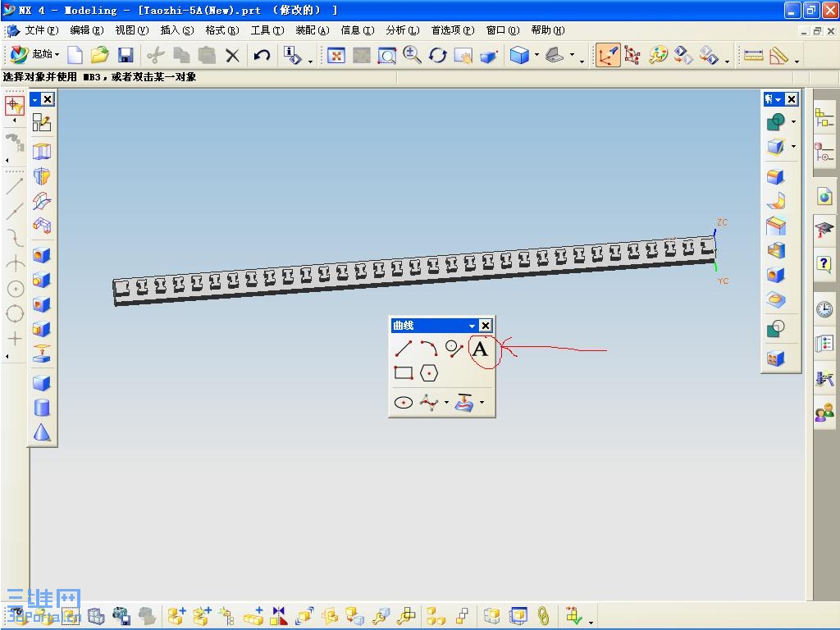Undo the last action

262,55
